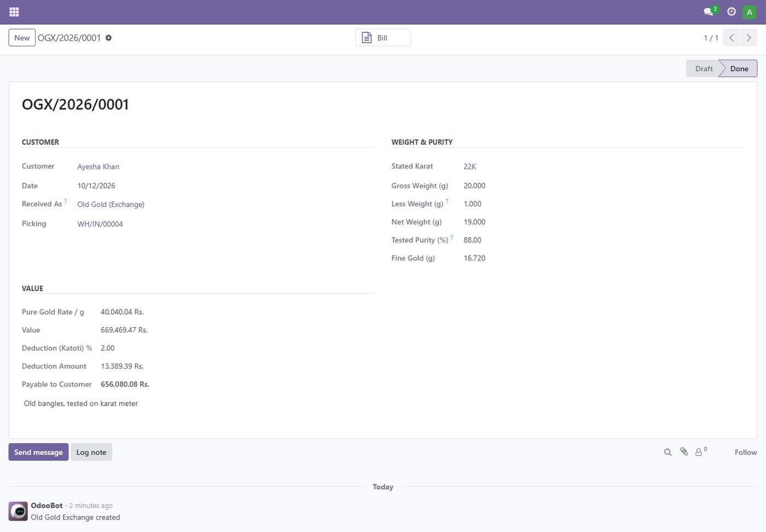The height and width of the screenshot is (532, 766).
Task: Show the Less Weight help tooltip
Action: pos(447,201)
